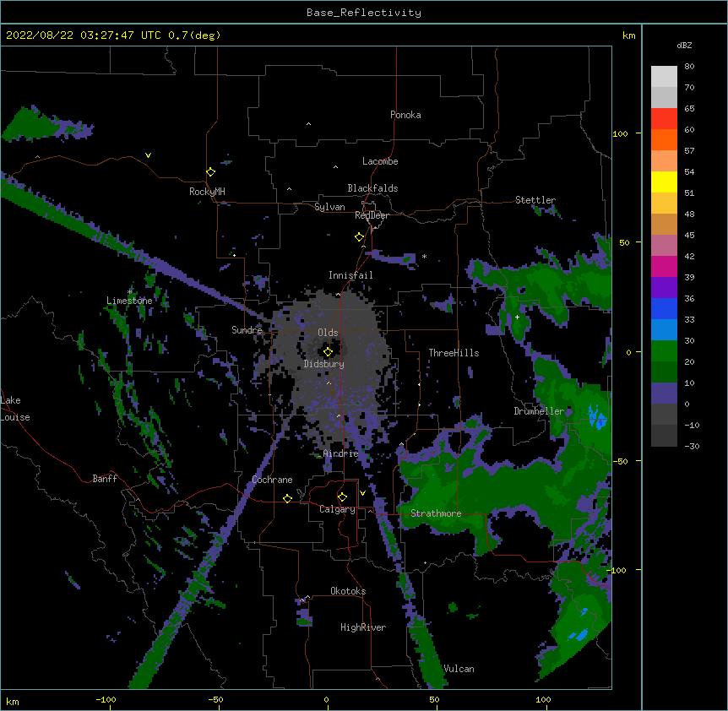The image size is (728, 711).
Task: Select the slate purple 0-10 dBZ legend swatch
Action: tap(664, 393)
